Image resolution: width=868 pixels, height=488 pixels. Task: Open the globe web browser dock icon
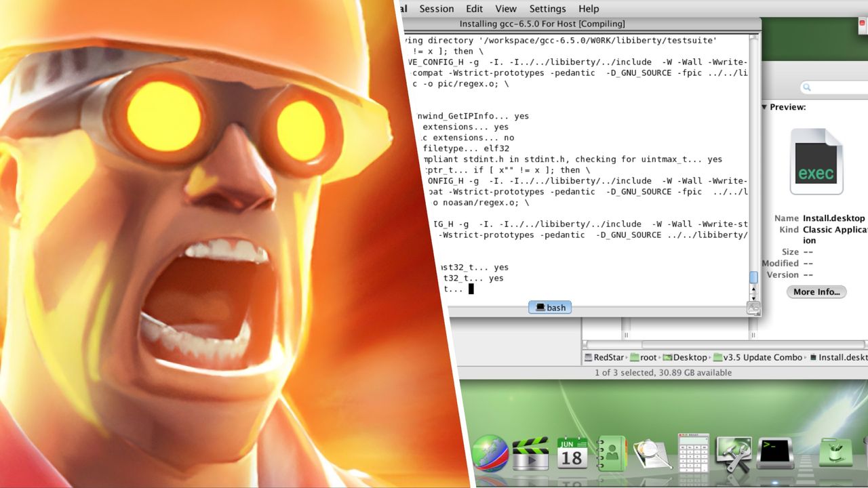coord(490,453)
